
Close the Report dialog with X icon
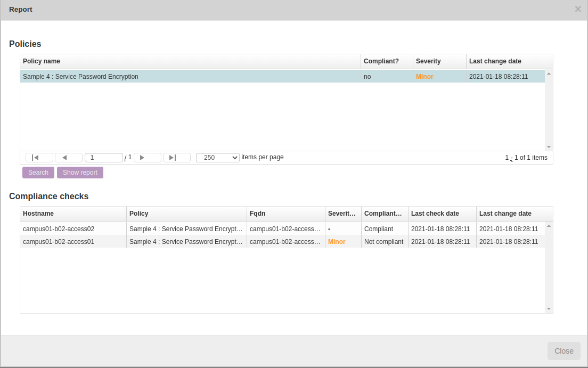click(577, 9)
